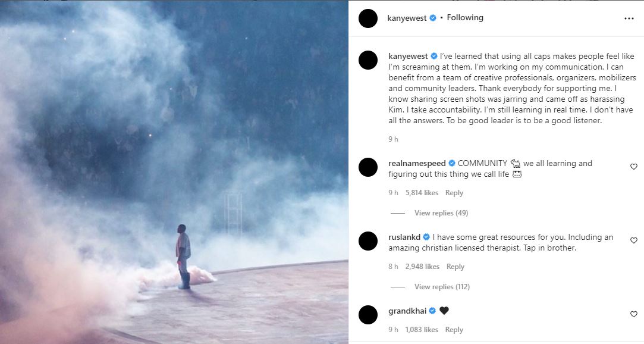Image resolution: width=644 pixels, height=344 pixels.
Task: View the 2,948 likes list
Action: 422,267
